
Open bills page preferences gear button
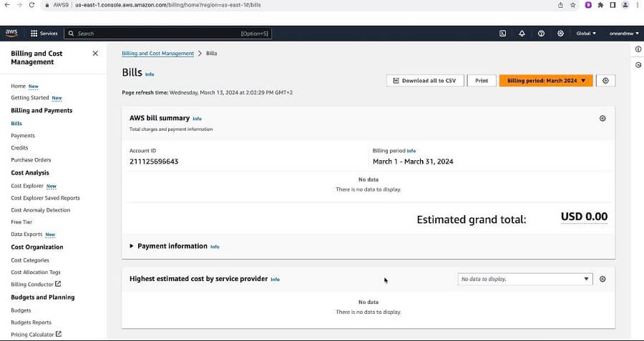click(x=605, y=81)
